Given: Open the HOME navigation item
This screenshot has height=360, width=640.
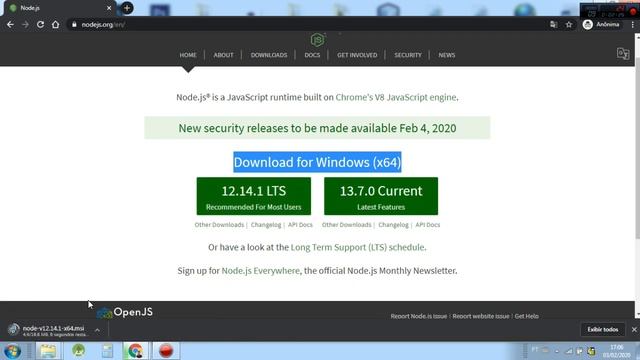Looking at the screenshot, I should tap(188, 55).
